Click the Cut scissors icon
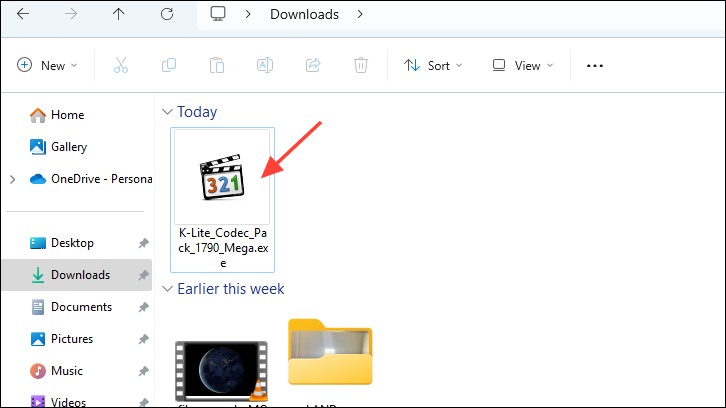726x408 pixels. [121, 65]
